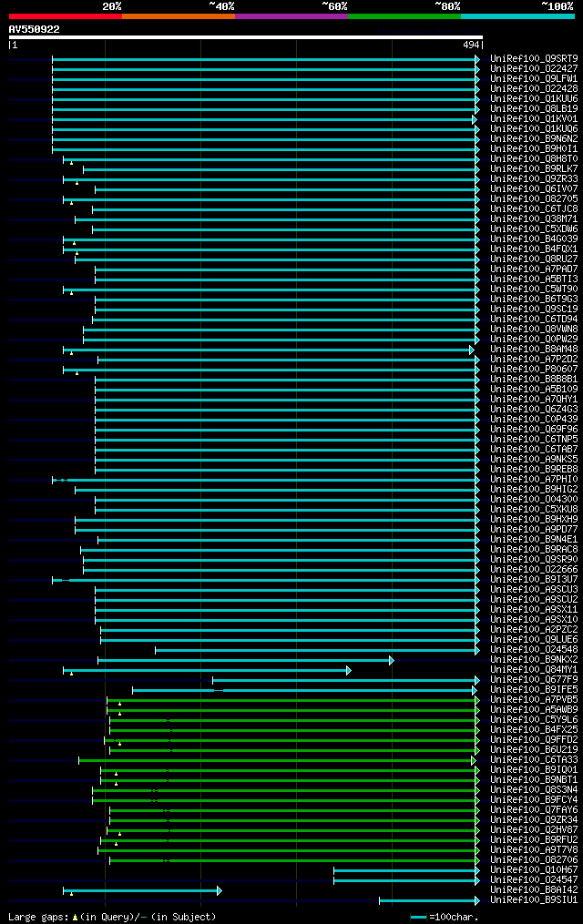Viewport: 583px width, 924px height.
Task: Click the arrowhead ending the UniRef100_Q84MY1 alignment
Action: 349,671
